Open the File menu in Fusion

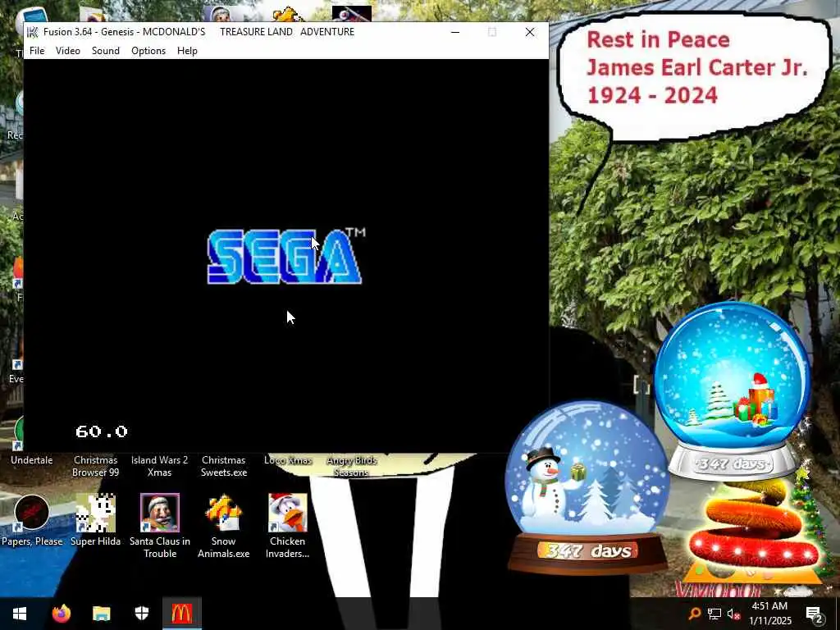click(x=37, y=50)
